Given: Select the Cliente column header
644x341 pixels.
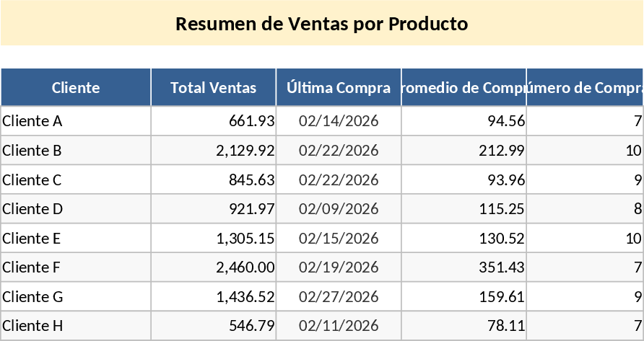Looking at the screenshot, I should point(76,88).
